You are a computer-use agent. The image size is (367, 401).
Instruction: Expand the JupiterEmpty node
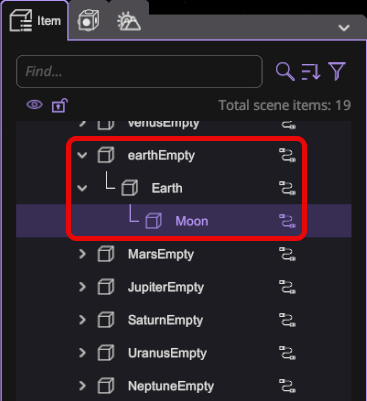[82, 287]
